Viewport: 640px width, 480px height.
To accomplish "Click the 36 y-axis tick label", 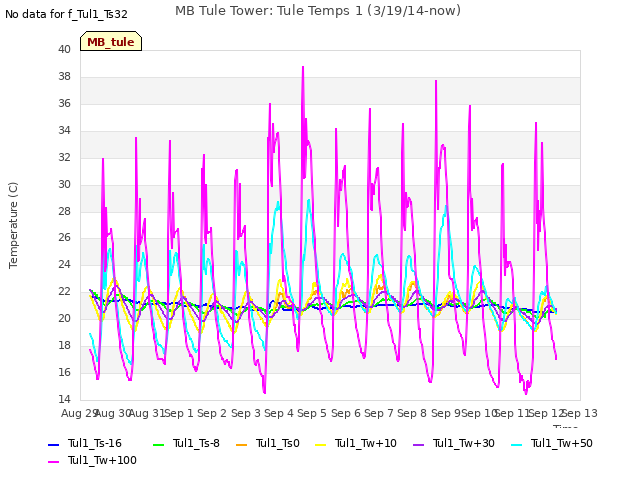I will pyautogui.click(x=64, y=103).
